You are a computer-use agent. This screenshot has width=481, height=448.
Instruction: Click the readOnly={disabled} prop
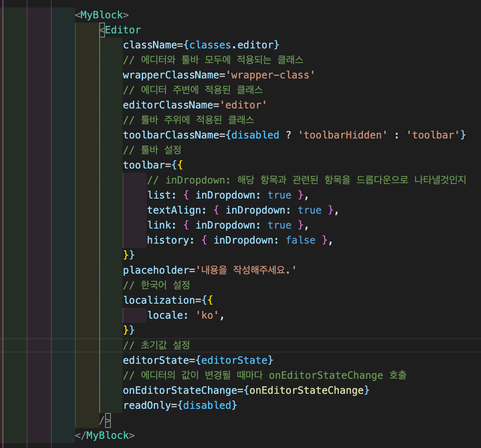pyautogui.click(x=179, y=405)
